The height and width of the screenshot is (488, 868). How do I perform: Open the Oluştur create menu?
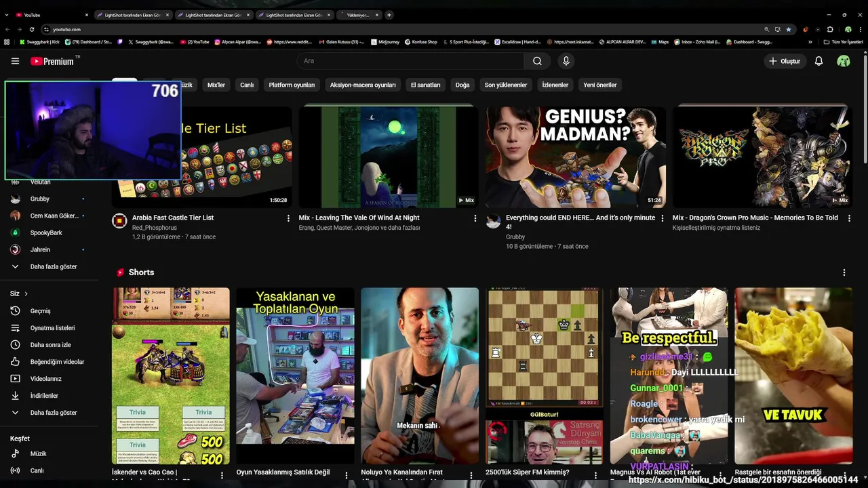pos(785,61)
